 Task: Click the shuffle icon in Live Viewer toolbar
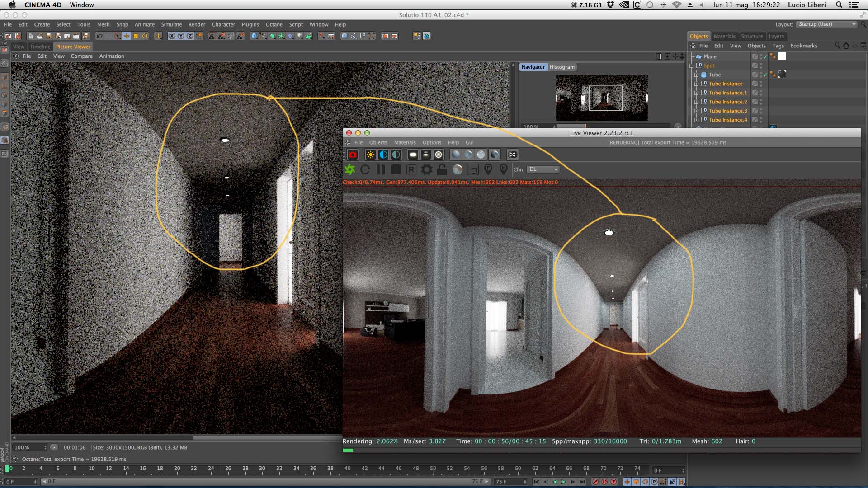(x=512, y=155)
